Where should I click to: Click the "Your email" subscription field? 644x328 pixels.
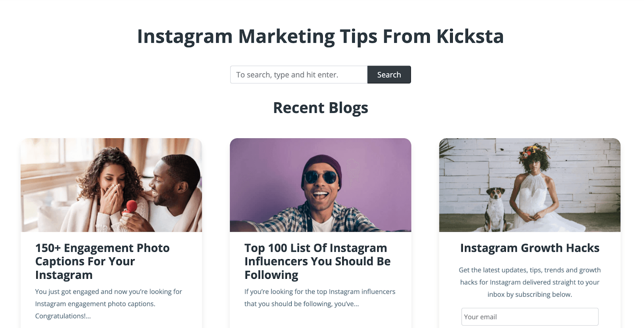529,317
